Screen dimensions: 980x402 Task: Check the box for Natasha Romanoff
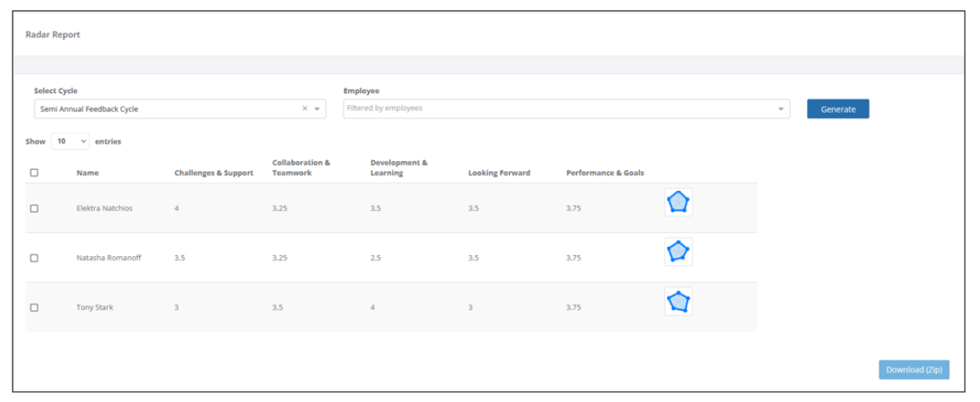(x=35, y=258)
